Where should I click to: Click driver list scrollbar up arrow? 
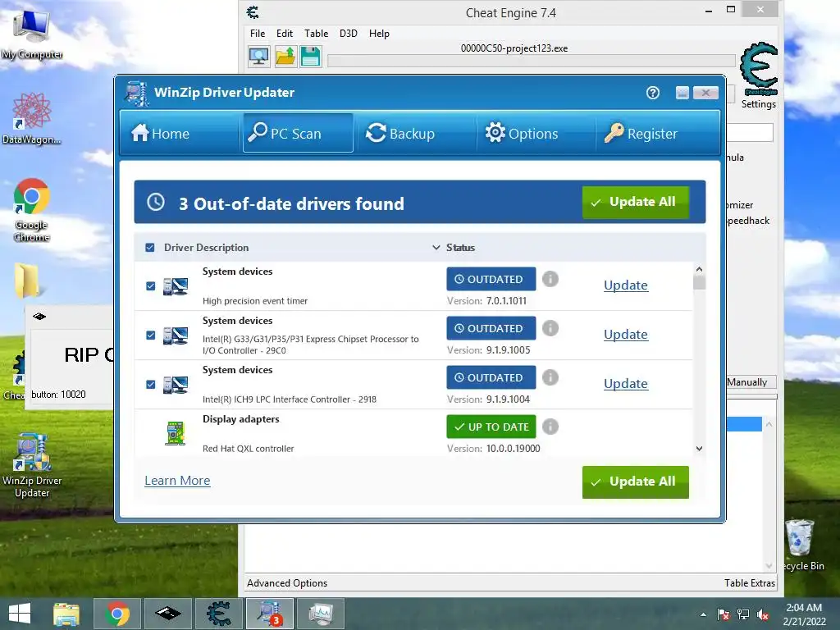pyautogui.click(x=699, y=269)
